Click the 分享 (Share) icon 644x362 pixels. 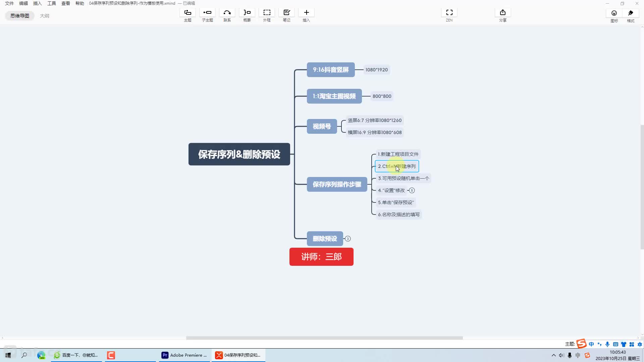[x=502, y=13]
